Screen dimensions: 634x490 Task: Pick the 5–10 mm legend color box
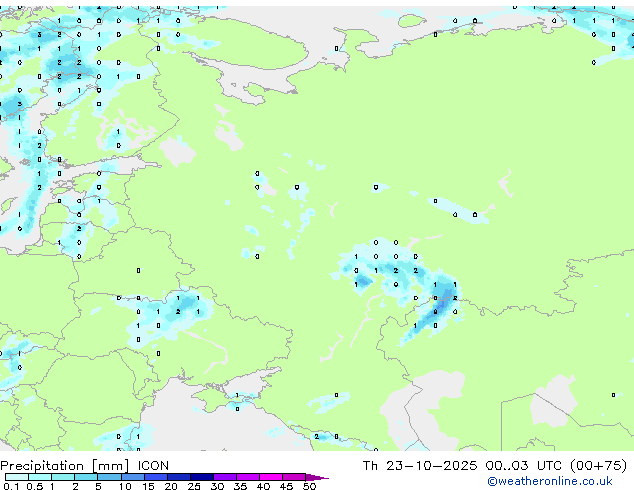coord(109,477)
